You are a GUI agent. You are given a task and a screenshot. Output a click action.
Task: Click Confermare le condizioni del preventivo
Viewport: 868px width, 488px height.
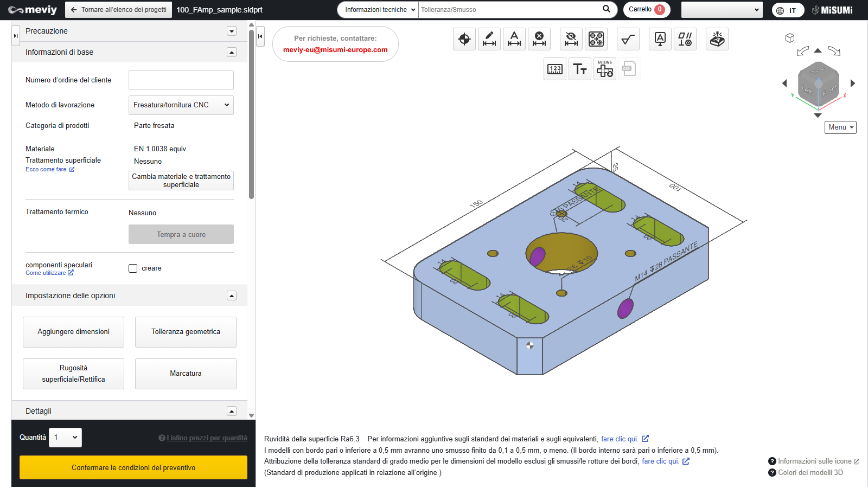133,467
